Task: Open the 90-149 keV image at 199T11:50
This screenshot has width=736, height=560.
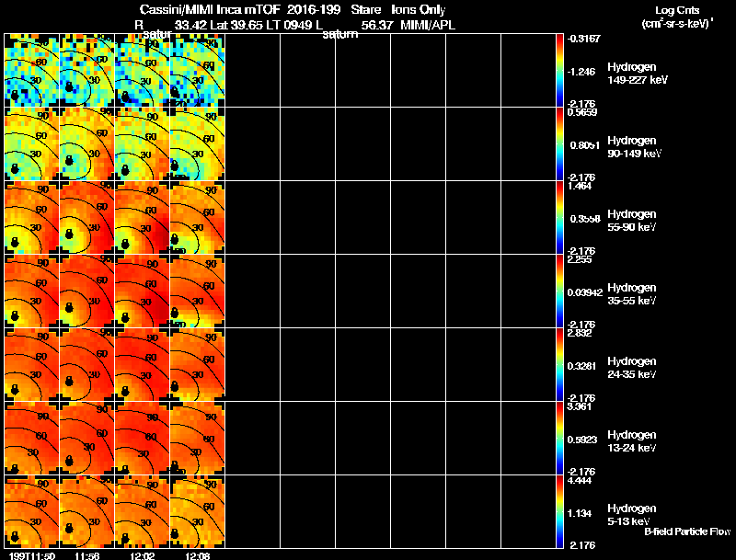Action: tap(32, 144)
